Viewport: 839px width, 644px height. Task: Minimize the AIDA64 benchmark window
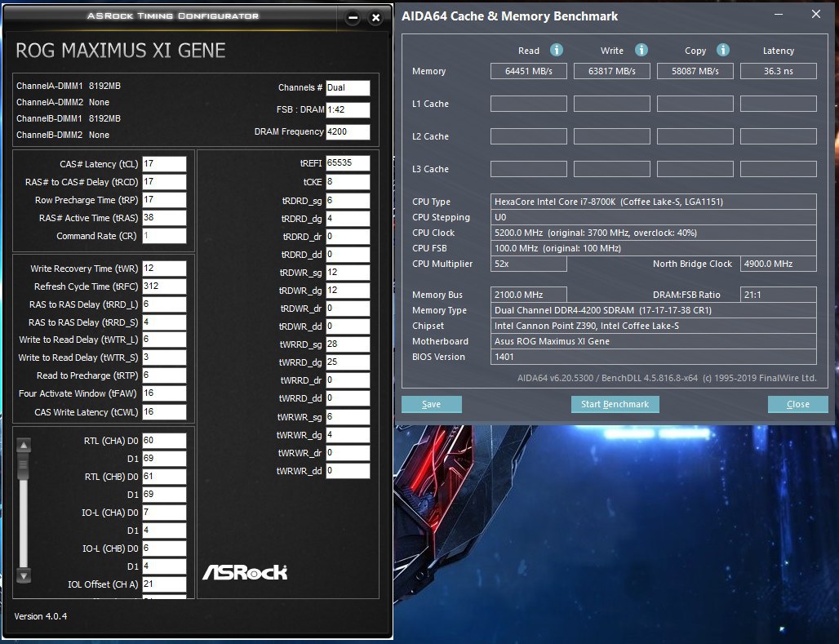pyautogui.click(x=779, y=15)
